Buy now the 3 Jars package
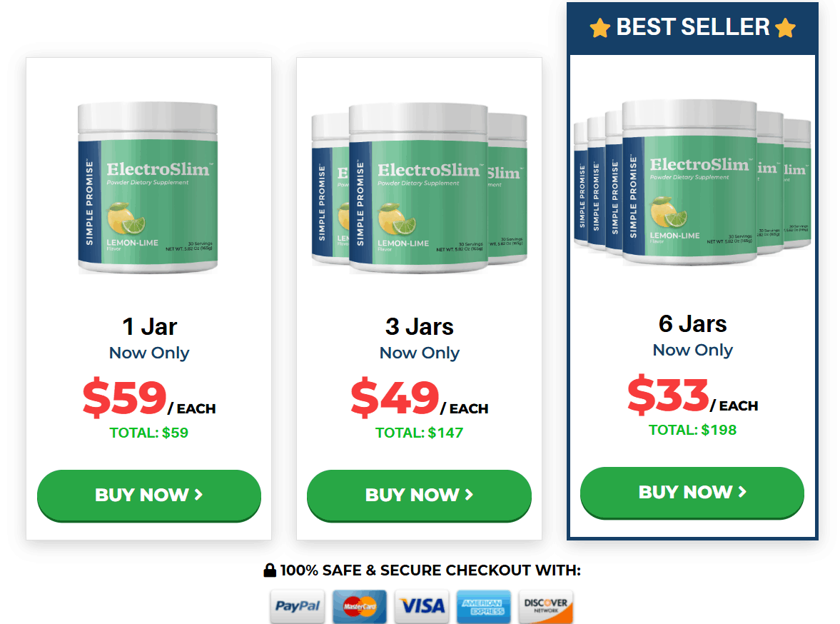The image size is (840, 624). pos(420,495)
